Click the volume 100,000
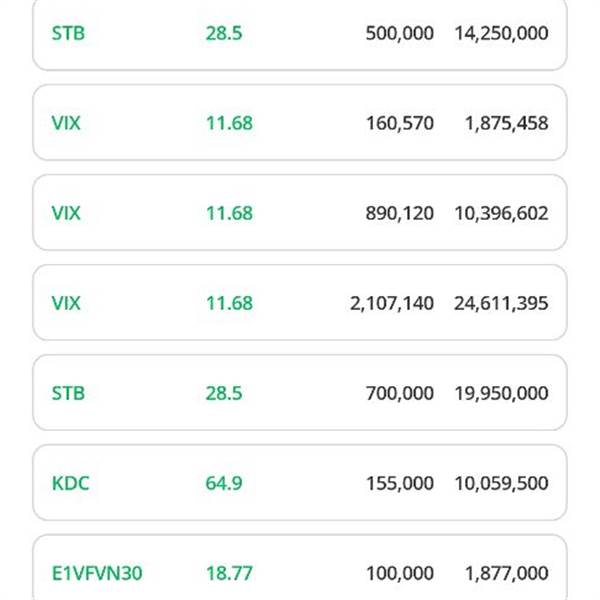 coord(400,574)
